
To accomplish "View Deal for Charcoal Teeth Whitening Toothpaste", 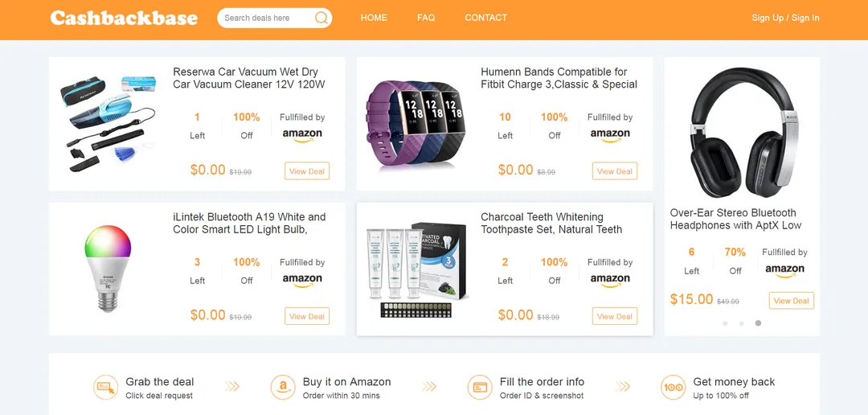I will 615,316.
